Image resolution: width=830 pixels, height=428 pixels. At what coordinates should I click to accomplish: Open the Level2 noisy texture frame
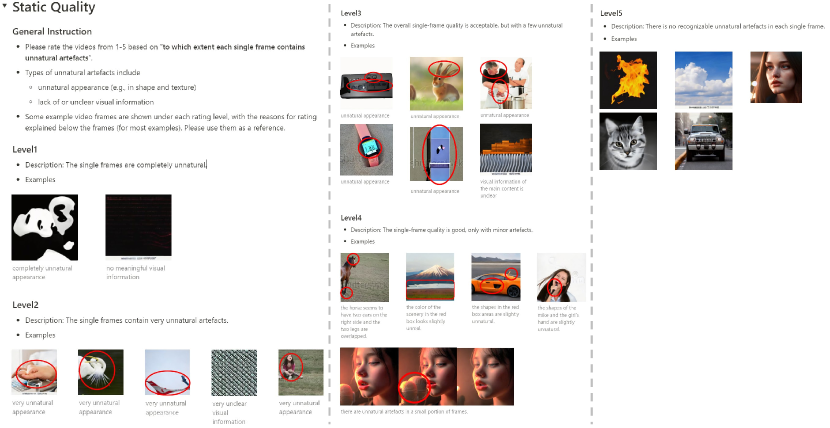point(234,372)
